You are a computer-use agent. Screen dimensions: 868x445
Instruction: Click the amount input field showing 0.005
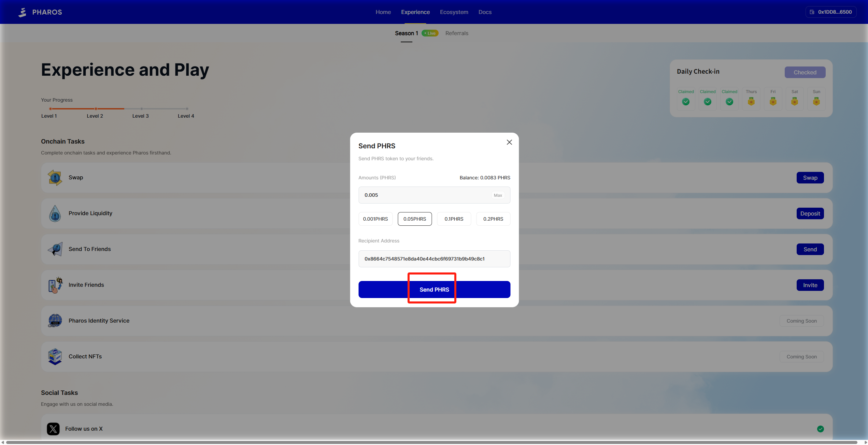pyautogui.click(x=434, y=195)
